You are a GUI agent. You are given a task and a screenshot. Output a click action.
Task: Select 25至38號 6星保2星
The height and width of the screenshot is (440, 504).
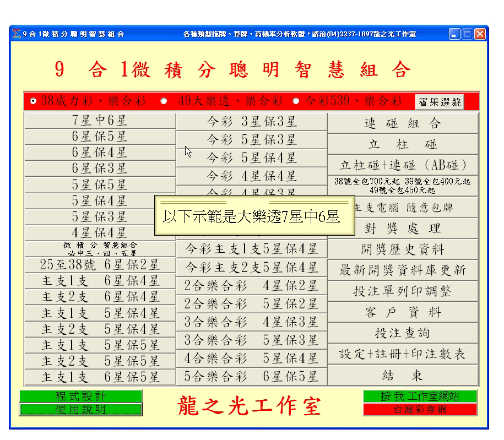[x=100, y=265]
